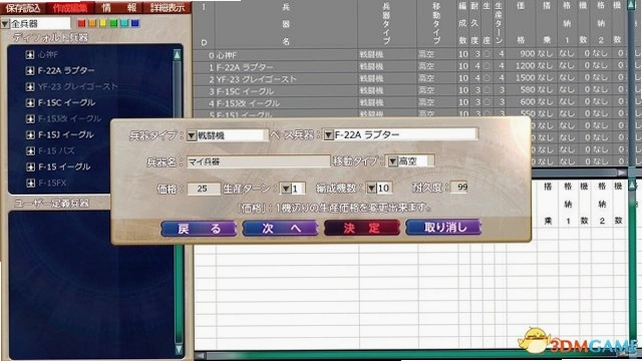The height and width of the screenshot is (361, 642).
Task: Open the 編成機数 dropdown showing 10
Action: [x=371, y=188]
